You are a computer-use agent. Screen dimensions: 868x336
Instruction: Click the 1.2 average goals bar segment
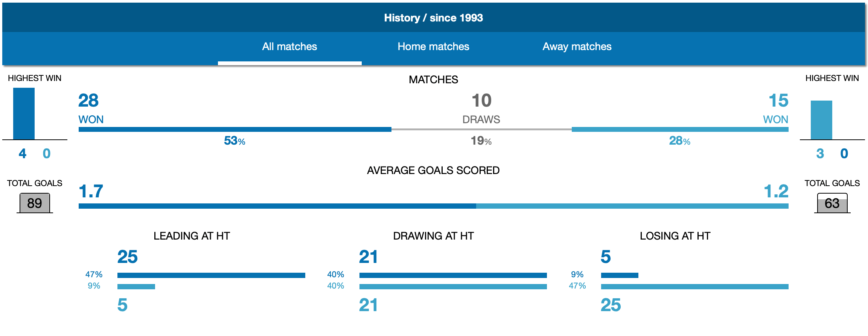632,206
